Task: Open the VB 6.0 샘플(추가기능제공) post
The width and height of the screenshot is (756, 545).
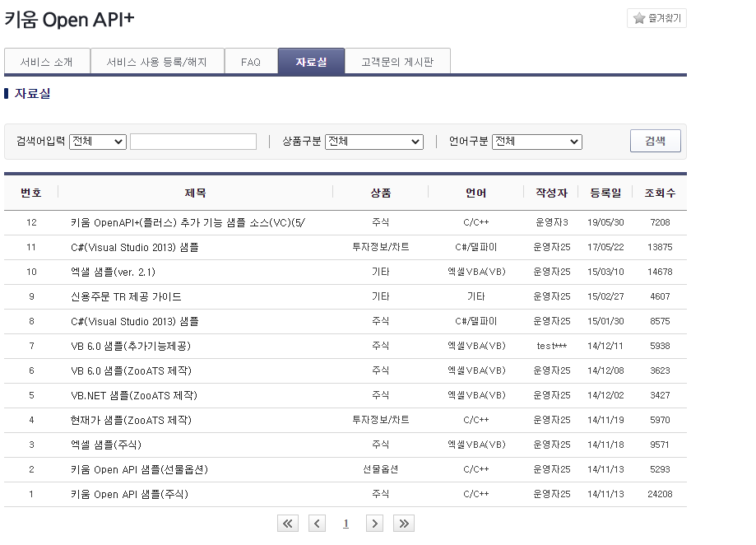Action: [x=131, y=347]
